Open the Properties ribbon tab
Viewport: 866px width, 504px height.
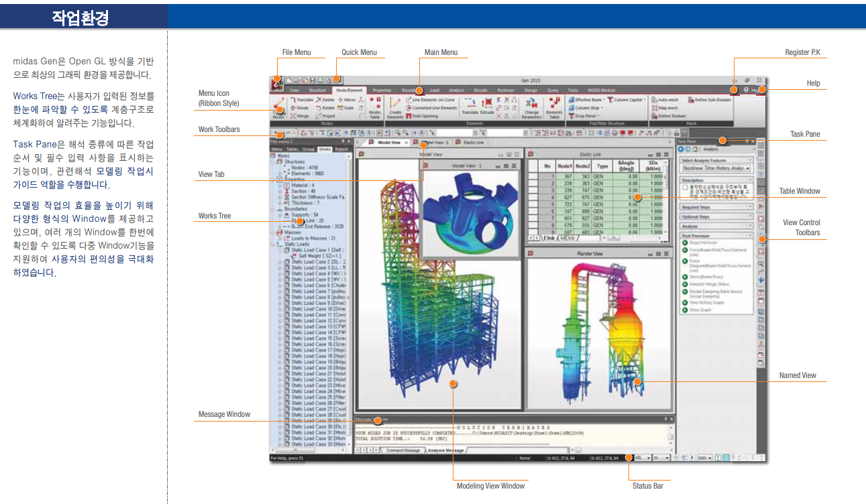[x=382, y=89]
